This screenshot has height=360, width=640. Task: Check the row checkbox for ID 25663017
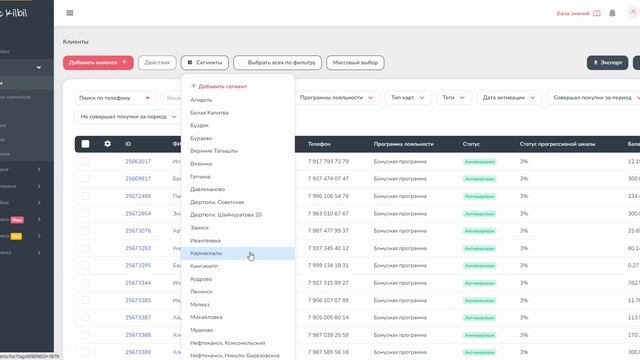[85, 162]
